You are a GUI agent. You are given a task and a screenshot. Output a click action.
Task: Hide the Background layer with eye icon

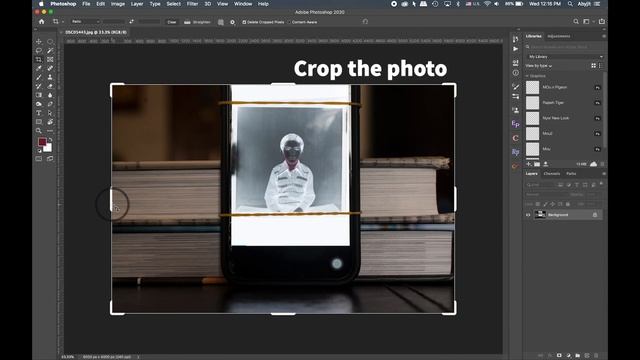click(x=528, y=215)
